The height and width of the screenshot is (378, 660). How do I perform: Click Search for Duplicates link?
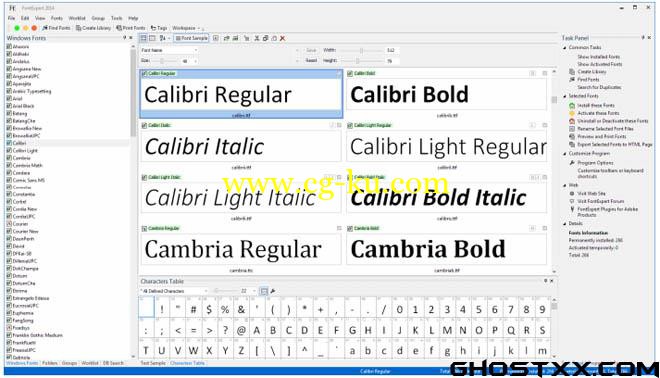599,87
